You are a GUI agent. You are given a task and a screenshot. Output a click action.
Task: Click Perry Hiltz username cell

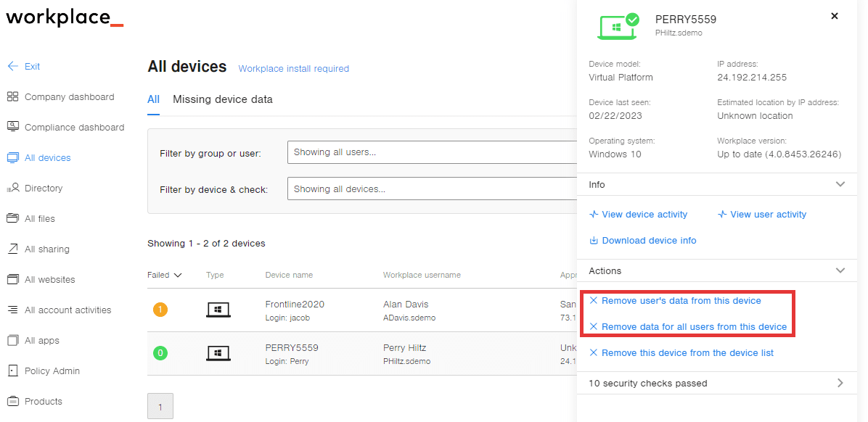[x=405, y=348]
